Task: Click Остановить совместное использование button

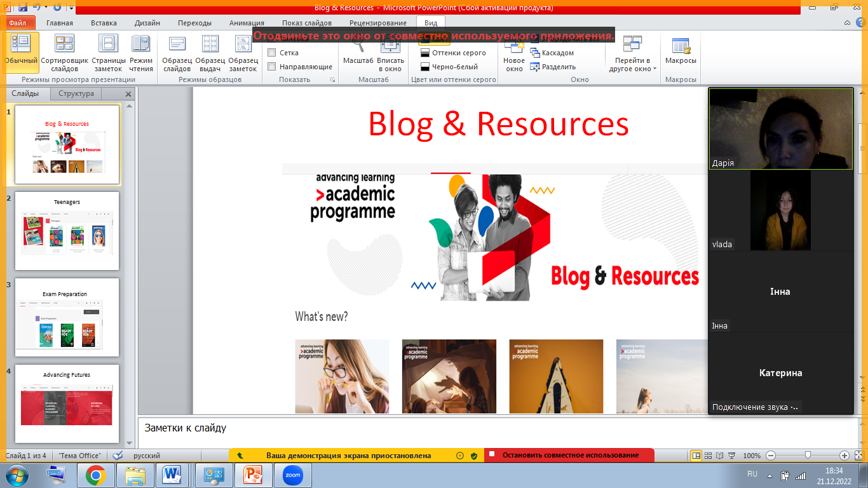Action: tap(570, 455)
